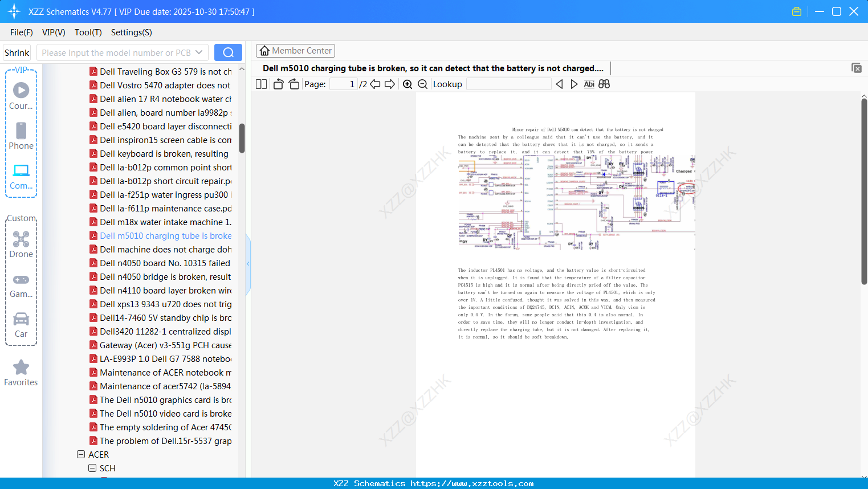The image size is (868, 489).
Task: Open Dell keyboard is broken file
Action: pos(161,154)
